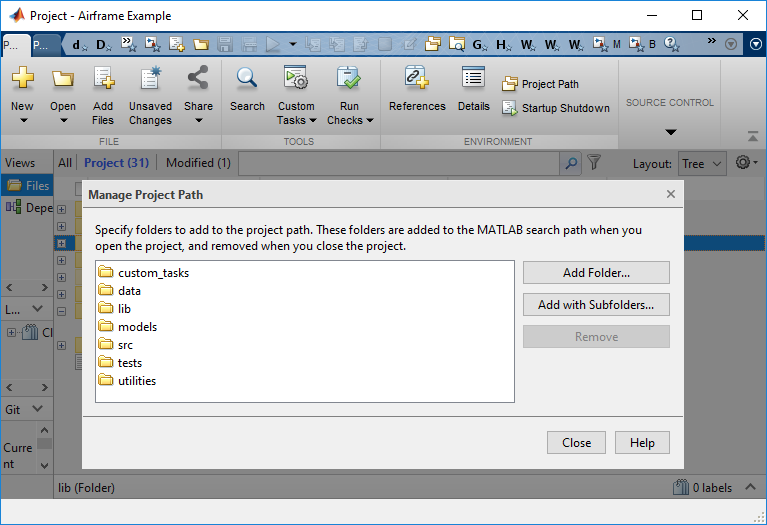The width and height of the screenshot is (767, 525).
Task: Click the Add Folder... button
Action: point(596,272)
